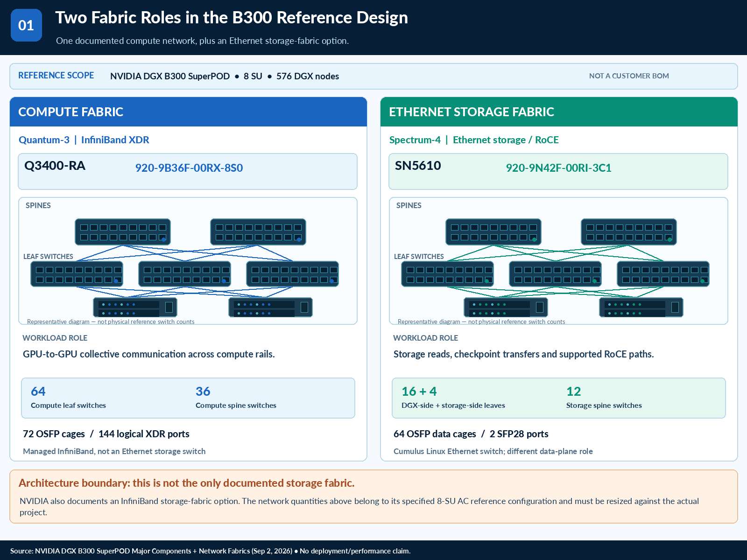Image resolution: width=747 pixels, height=560 pixels.
Task: Click the 01 slide number badge
Action: coord(26,25)
